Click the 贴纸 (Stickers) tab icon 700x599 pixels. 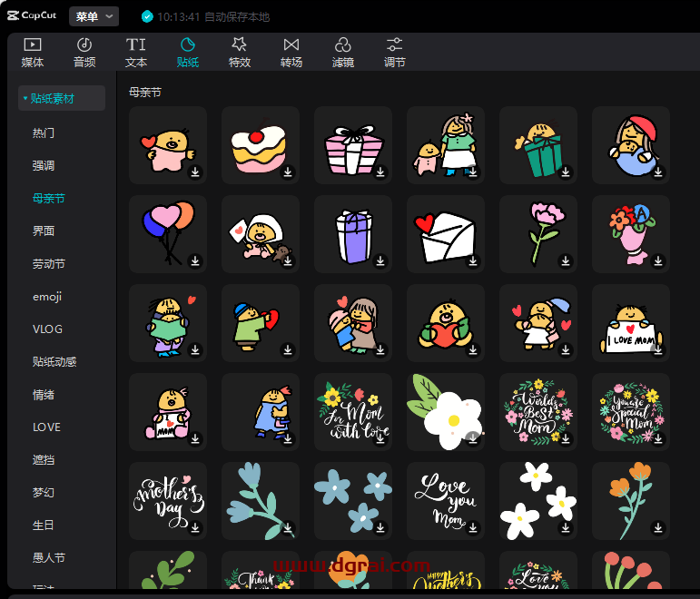[188, 44]
